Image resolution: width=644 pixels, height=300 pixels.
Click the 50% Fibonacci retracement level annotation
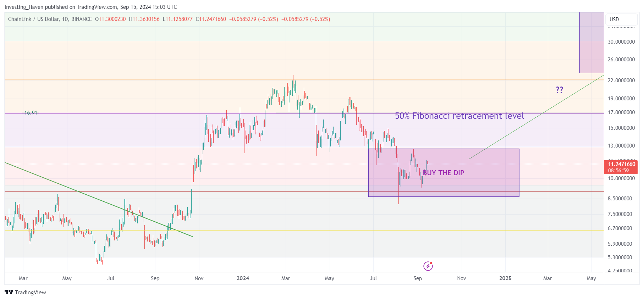pos(459,116)
